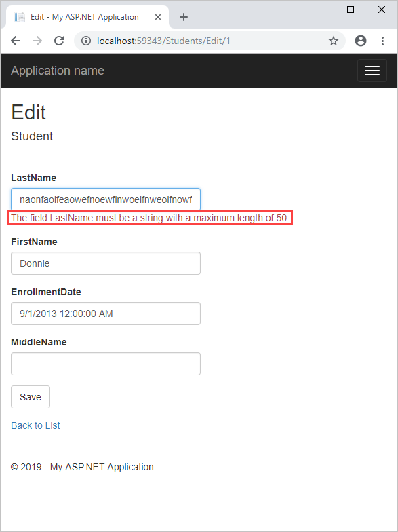Click the Application name brand link

click(58, 71)
